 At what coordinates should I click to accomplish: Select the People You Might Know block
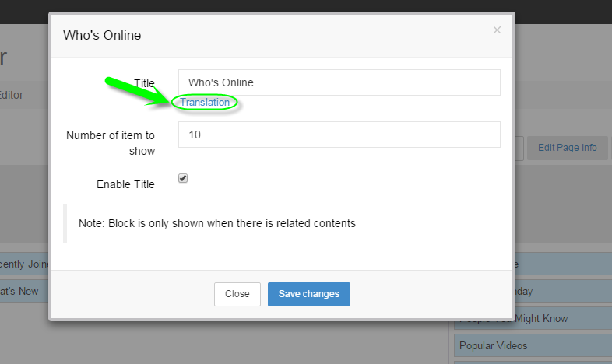pyautogui.click(x=529, y=319)
